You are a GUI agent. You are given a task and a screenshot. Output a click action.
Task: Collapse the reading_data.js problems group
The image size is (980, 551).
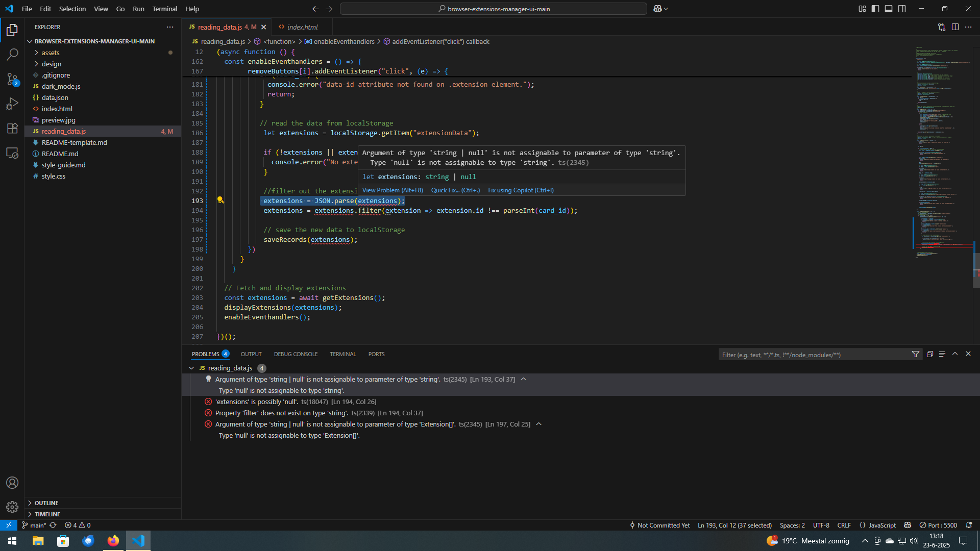[x=191, y=368]
